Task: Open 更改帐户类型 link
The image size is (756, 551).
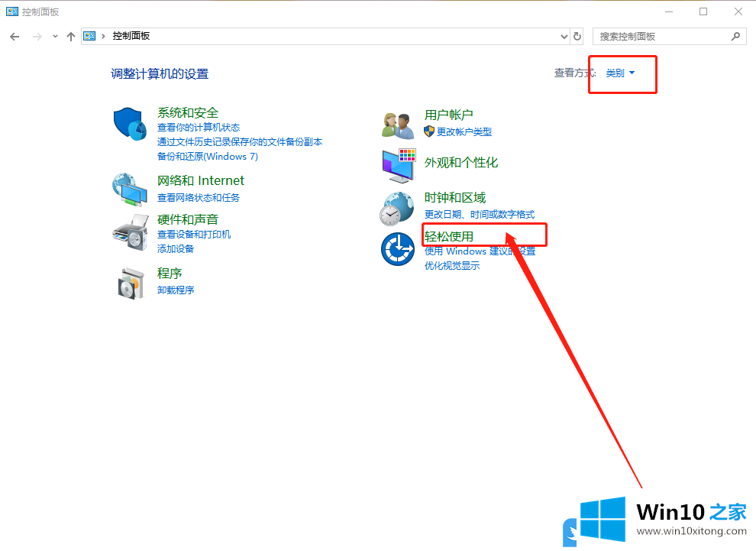Action: [464, 131]
